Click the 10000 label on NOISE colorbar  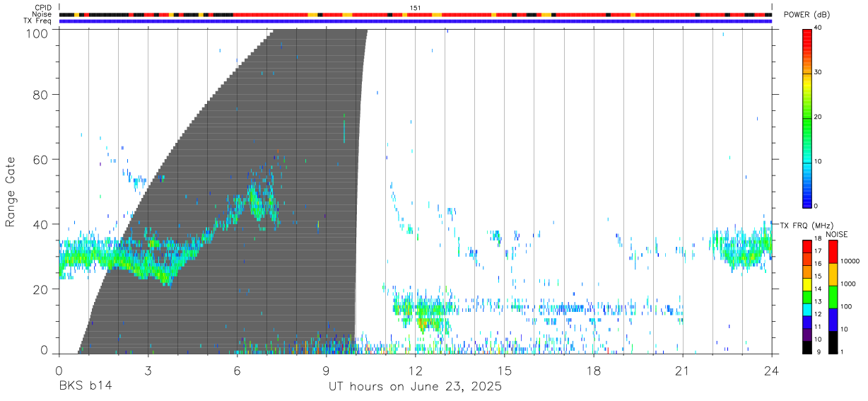850,262
